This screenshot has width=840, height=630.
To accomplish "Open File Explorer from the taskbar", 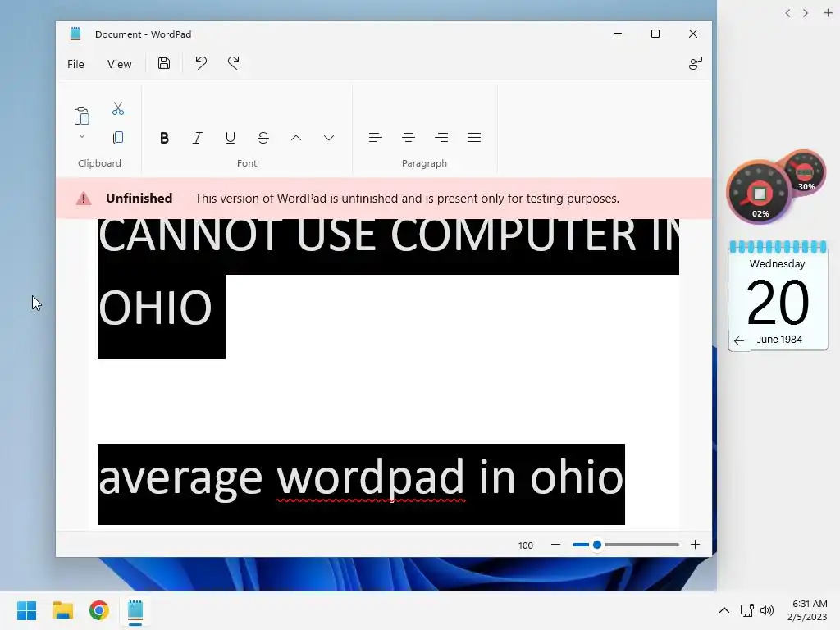I will tap(62, 610).
